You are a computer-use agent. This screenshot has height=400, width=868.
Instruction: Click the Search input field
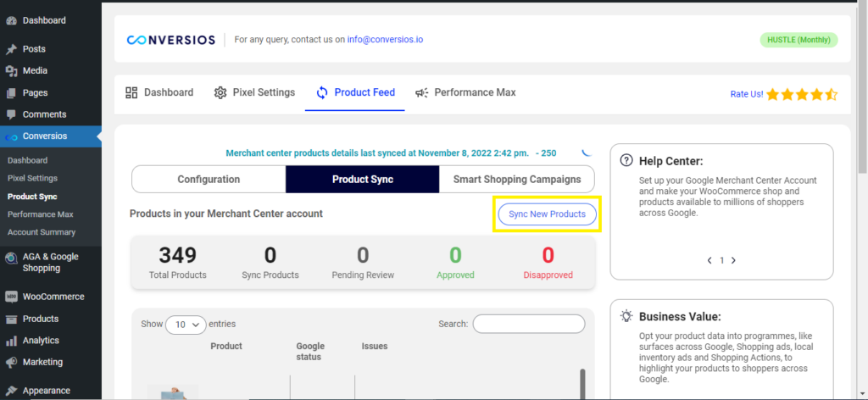point(529,325)
